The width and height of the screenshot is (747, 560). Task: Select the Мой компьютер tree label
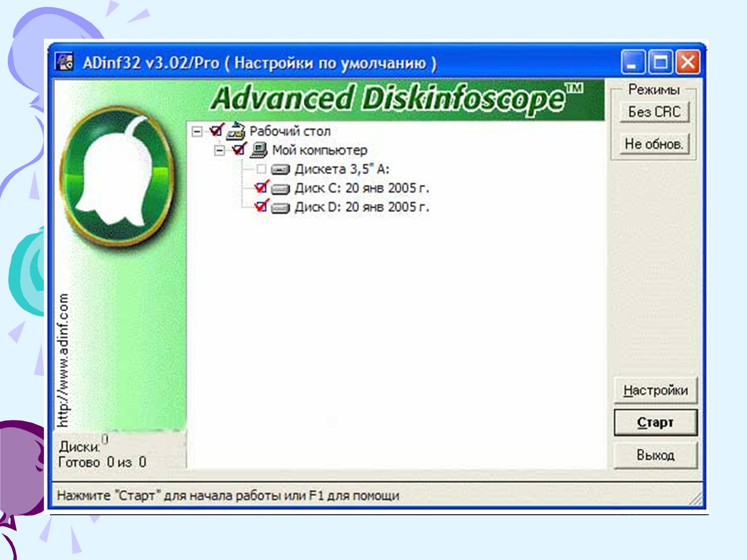coord(320,150)
